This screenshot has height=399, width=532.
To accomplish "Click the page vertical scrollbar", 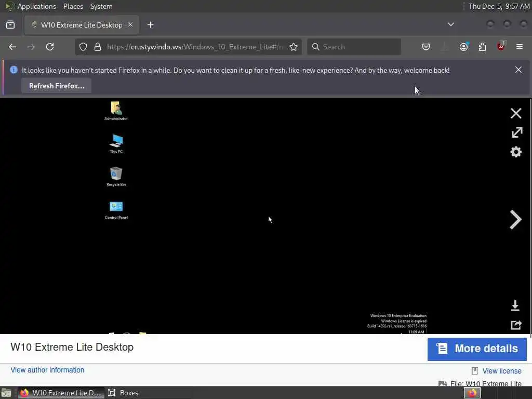I will [x=530, y=217].
